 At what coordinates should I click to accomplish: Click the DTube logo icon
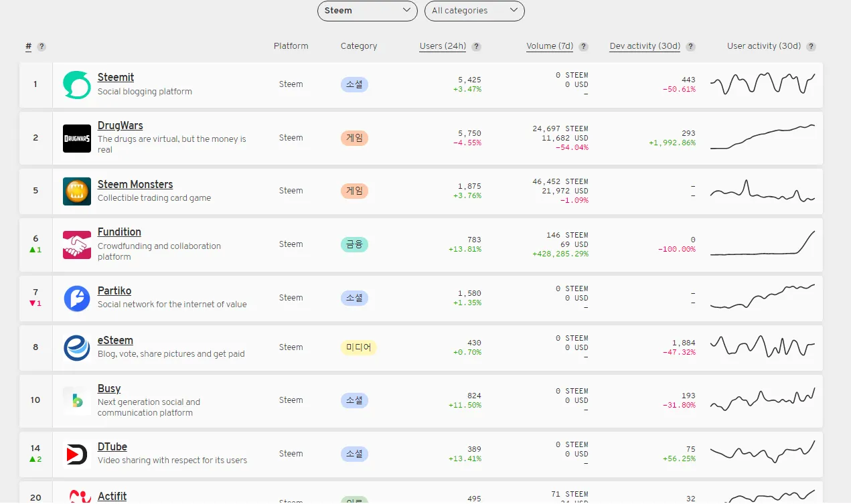pos(76,454)
